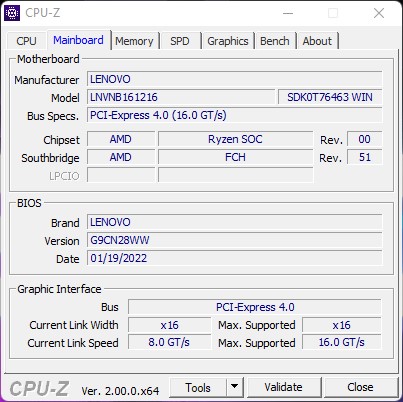
Task: Select the Mainboard tab
Action: click(x=78, y=40)
